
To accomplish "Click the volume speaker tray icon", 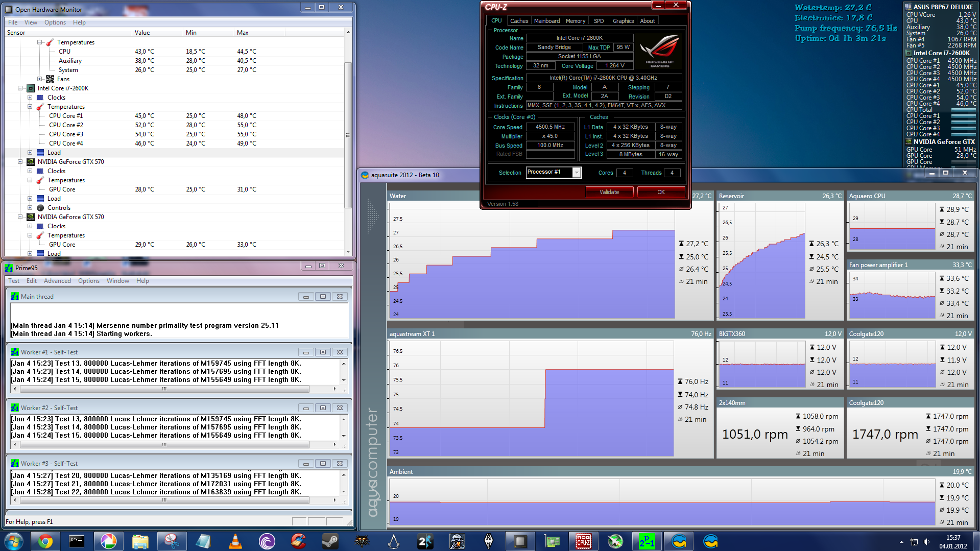I will [x=926, y=542].
